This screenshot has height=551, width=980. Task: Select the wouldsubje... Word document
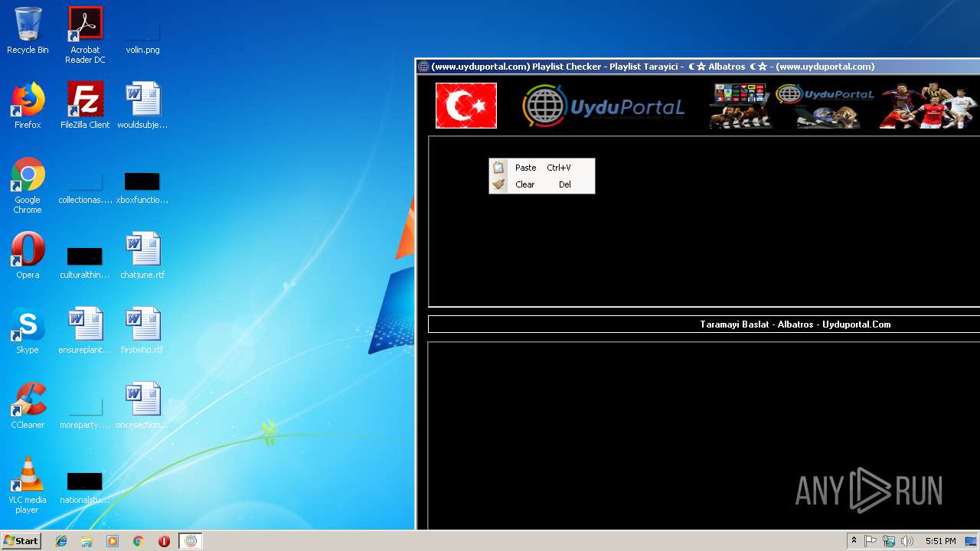click(x=142, y=106)
